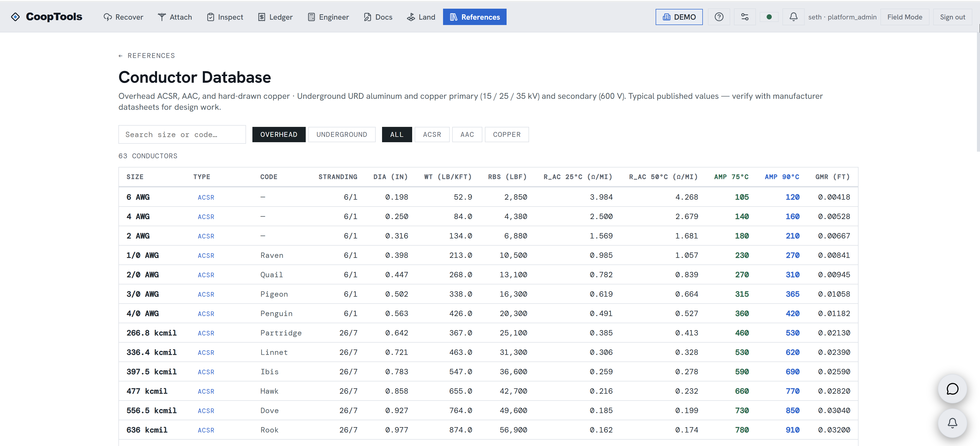Viewport: 980px width, 446px height.
Task: Select the OVERHEAD filter
Action: click(x=279, y=134)
